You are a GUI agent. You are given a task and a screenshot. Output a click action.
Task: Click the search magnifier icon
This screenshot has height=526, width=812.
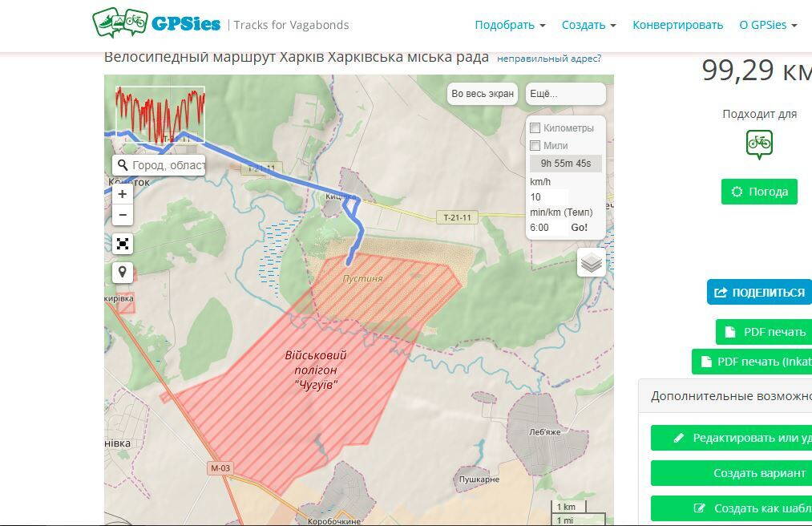[123, 165]
